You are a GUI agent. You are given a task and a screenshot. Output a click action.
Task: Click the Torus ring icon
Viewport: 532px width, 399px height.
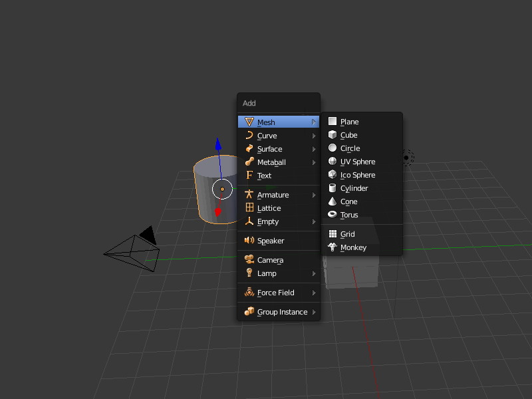pos(332,214)
